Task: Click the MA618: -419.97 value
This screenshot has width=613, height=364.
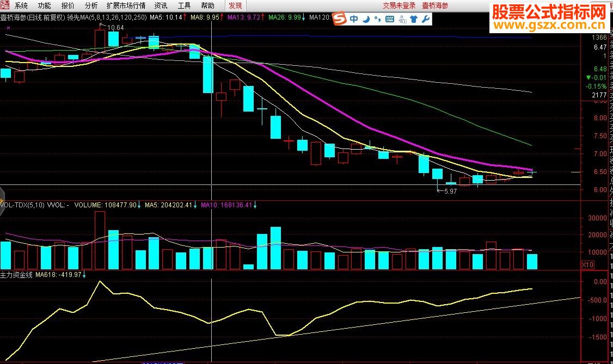Action: pos(58,275)
